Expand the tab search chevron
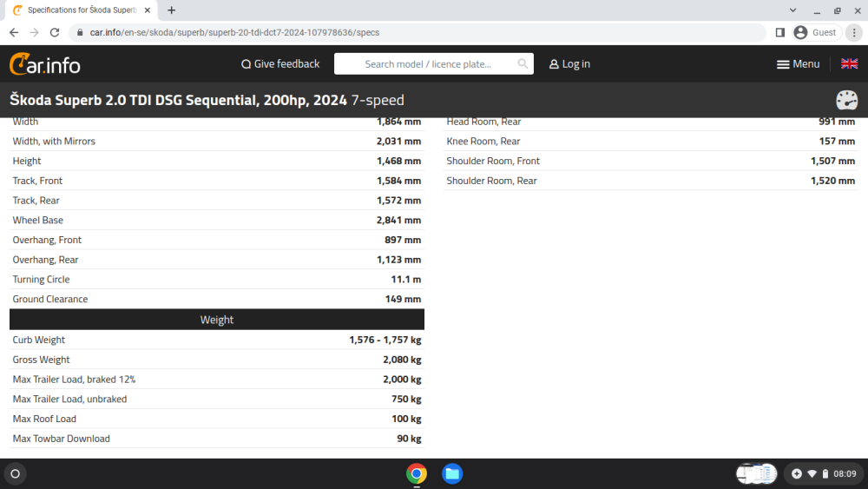The width and height of the screenshot is (868, 489). 792,10
